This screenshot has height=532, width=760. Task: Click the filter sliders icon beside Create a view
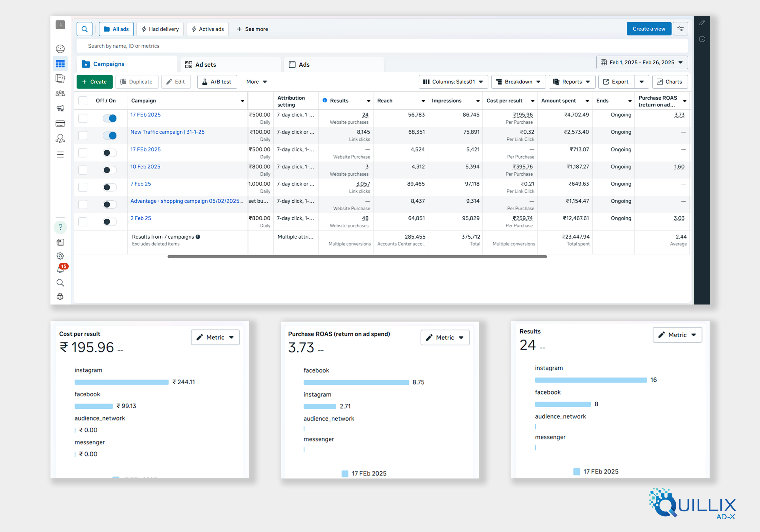[x=680, y=29]
